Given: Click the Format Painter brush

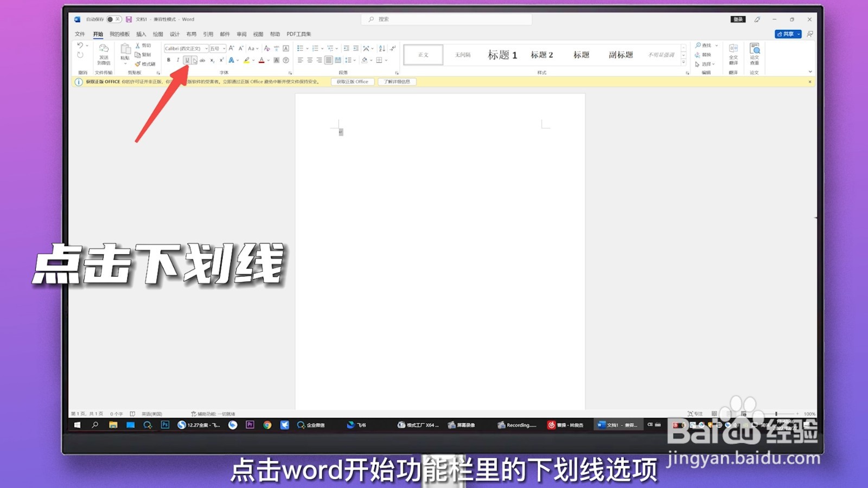Looking at the screenshot, I should [x=145, y=64].
